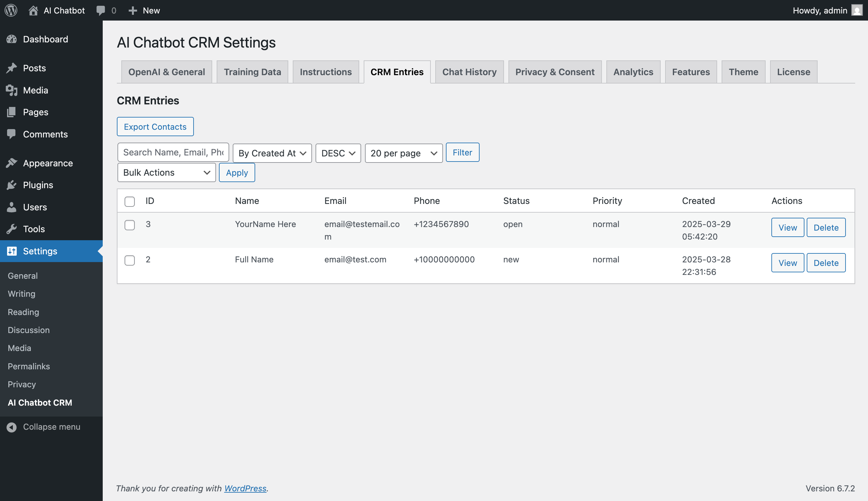View details of the YourName Here entry
The image size is (868, 501).
pyautogui.click(x=787, y=227)
